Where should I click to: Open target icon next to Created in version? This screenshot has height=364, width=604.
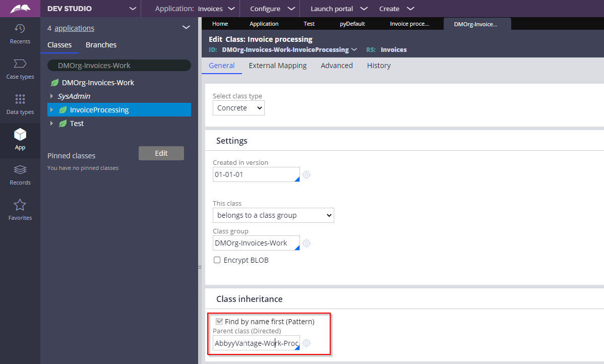pyautogui.click(x=307, y=174)
